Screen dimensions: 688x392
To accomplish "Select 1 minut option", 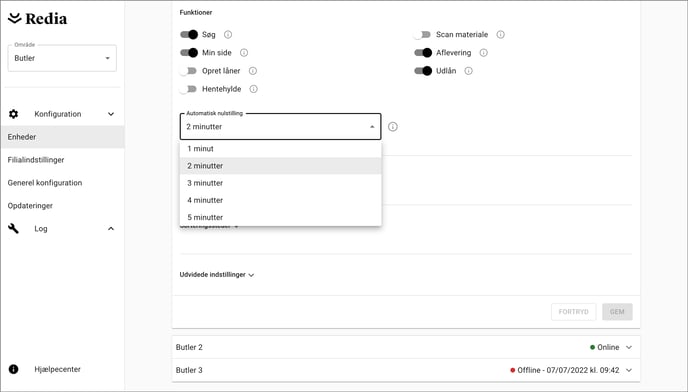I will pyautogui.click(x=280, y=149).
